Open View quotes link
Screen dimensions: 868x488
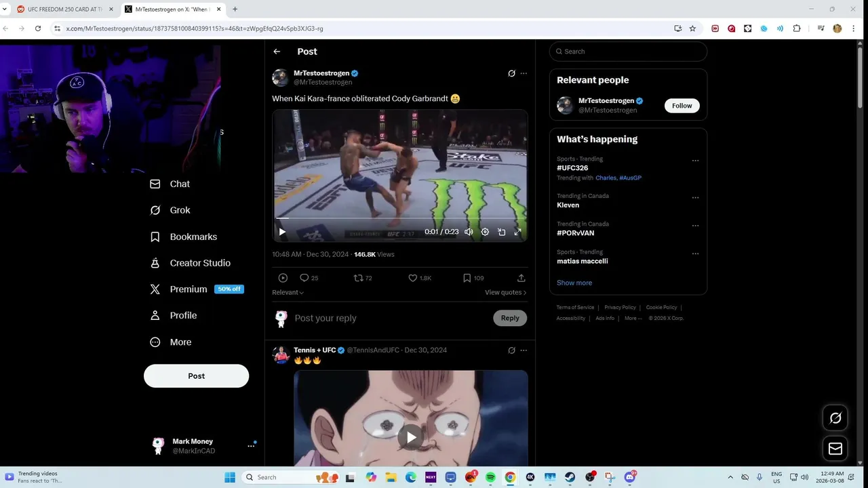505,292
